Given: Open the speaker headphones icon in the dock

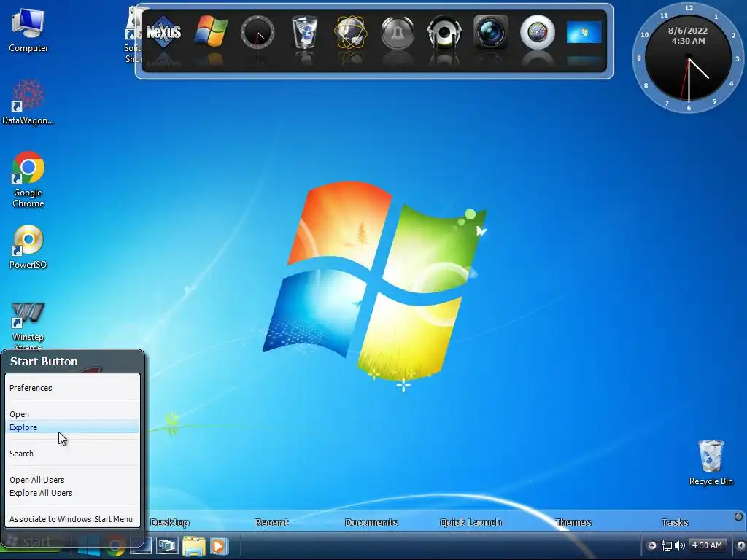Looking at the screenshot, I should coord(444,32).
